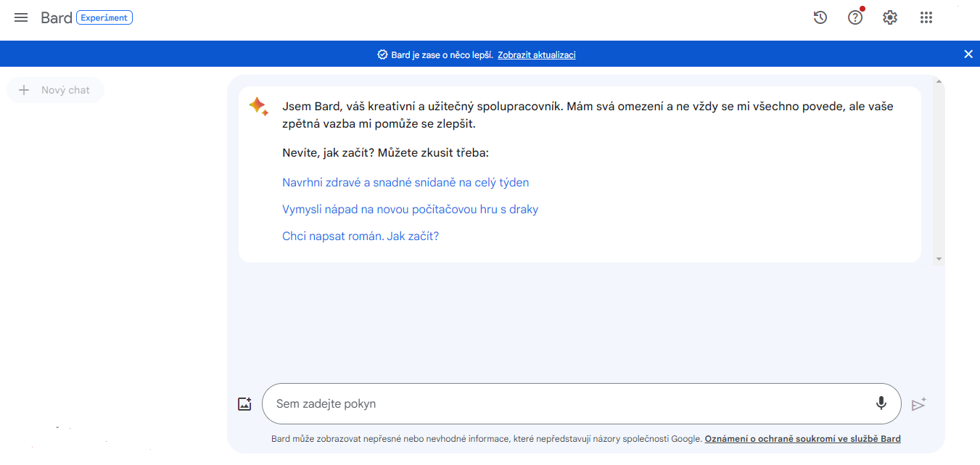980x465 pixels.
Task: Click scrollbar up arrow in chat
Action: (939, 81)
